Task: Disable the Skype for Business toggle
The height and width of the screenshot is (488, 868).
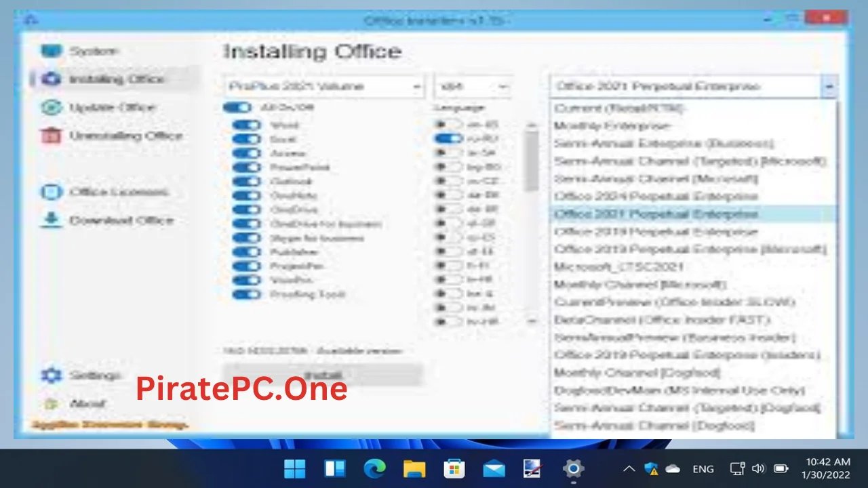Action: click(246, 238)
